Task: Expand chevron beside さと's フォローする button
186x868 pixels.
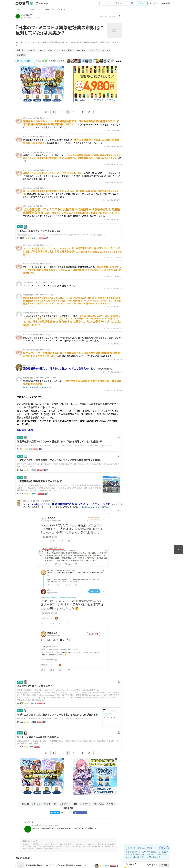Action: pos(103,591)
